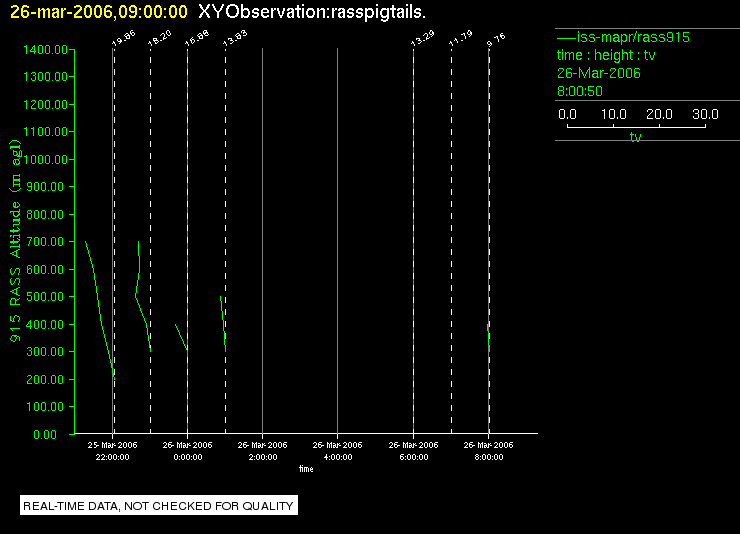Click the 13.83 profile label at top

[x=235, y=38]
